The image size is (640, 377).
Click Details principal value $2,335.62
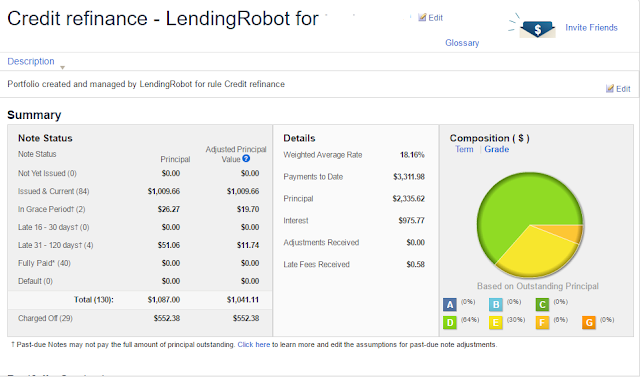(x=409, y=199)
